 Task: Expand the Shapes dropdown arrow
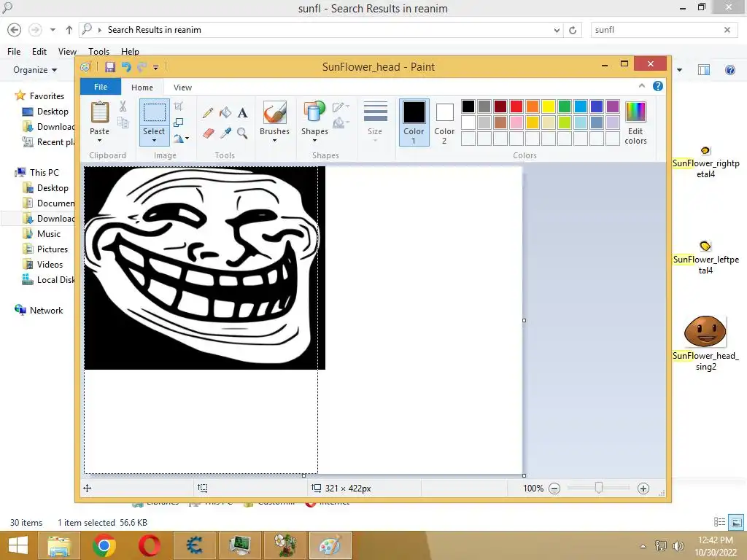[314, 141]
